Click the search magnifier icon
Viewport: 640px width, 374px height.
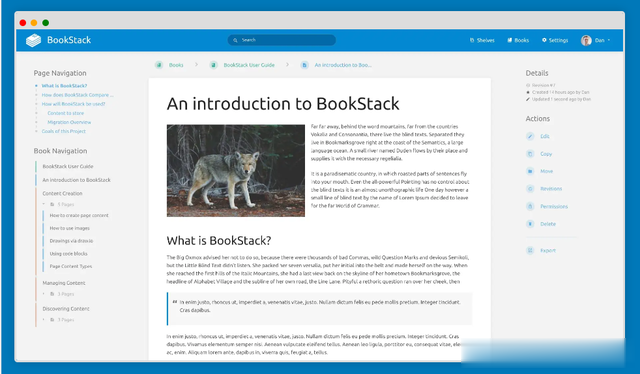[235, 40]
